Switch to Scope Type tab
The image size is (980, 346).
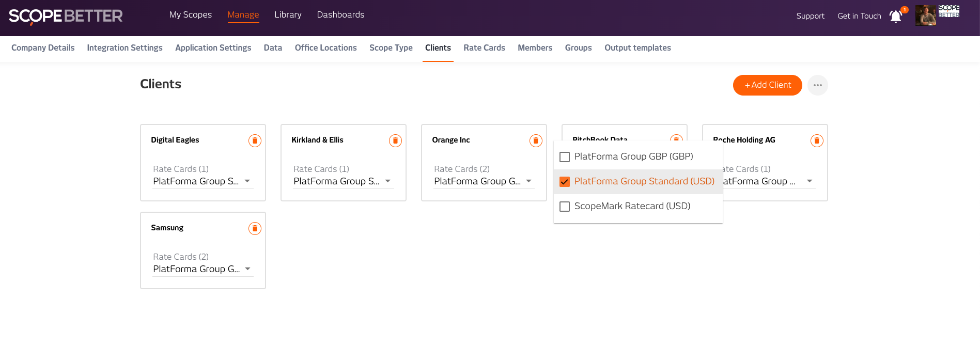point(391,48)
